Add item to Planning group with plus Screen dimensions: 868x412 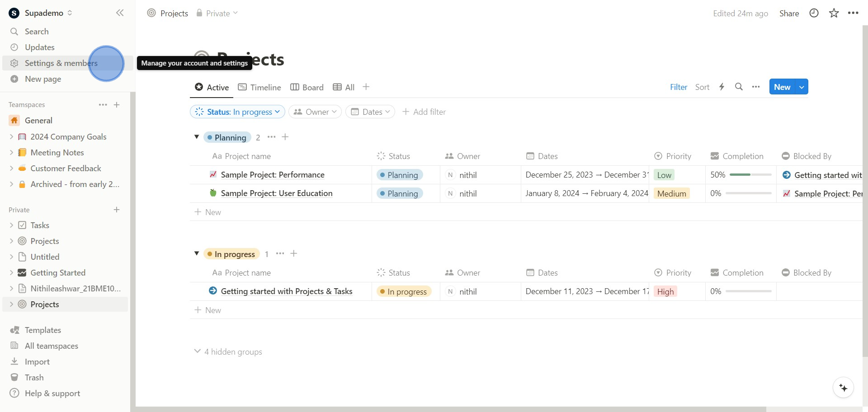285,137
